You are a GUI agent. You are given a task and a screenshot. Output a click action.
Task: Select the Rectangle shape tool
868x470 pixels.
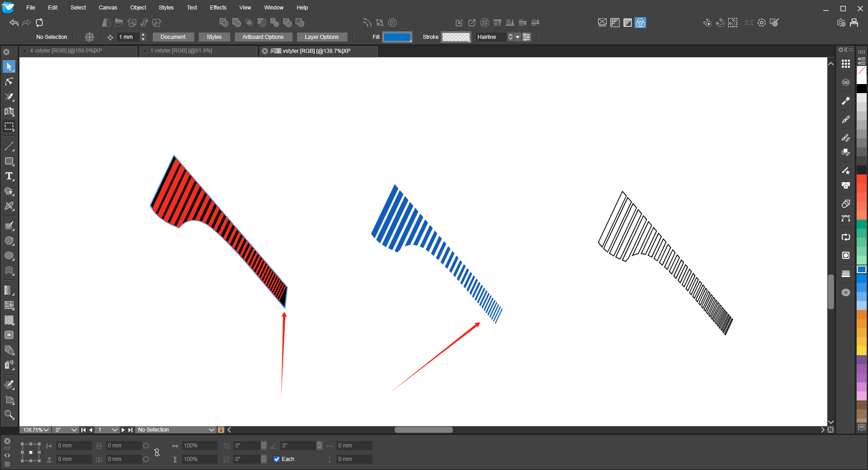[x=9, y=161]
